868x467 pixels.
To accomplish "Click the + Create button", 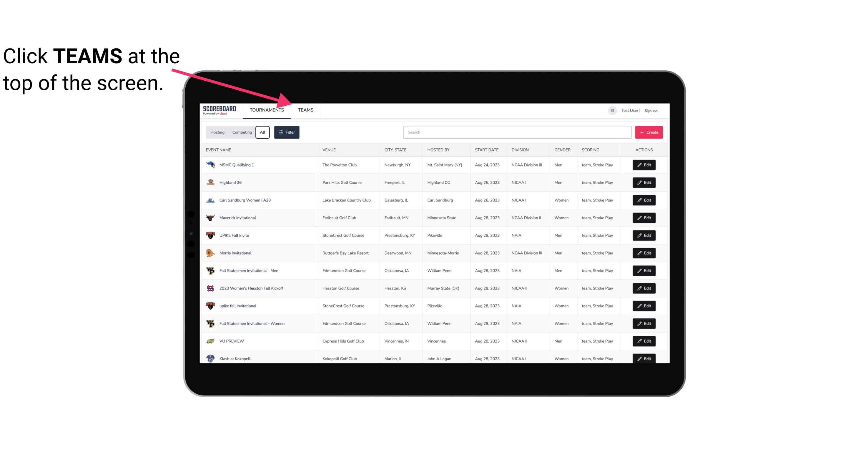I will point(649,132).
